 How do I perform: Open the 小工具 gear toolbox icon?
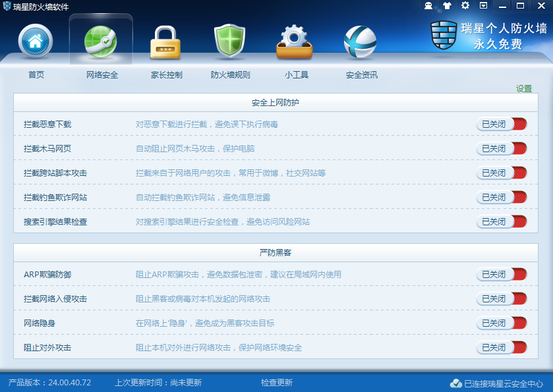pos(296,42)
